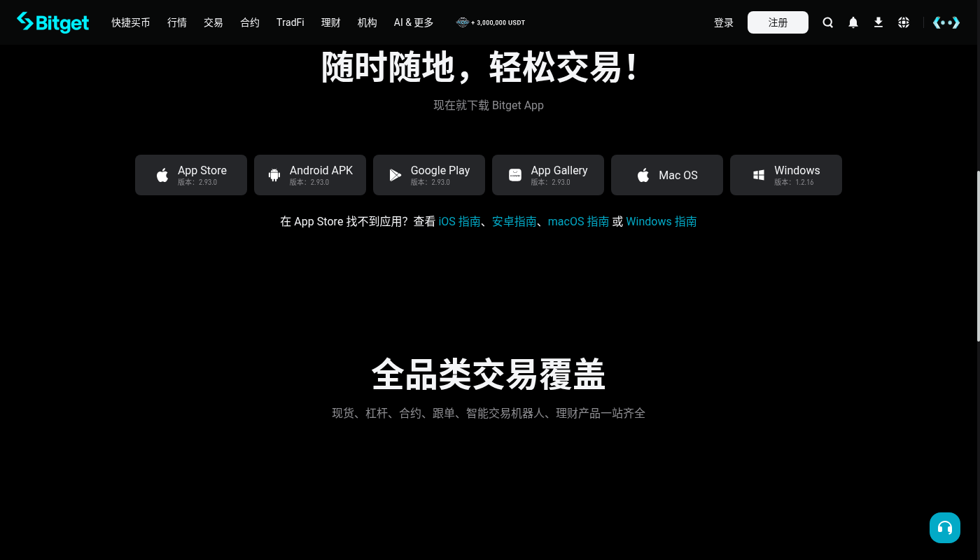Image resolution: width=980 pixels, height=560 pixels.
Task: Open the Windows 指南 link
Action: click(661, 221)
